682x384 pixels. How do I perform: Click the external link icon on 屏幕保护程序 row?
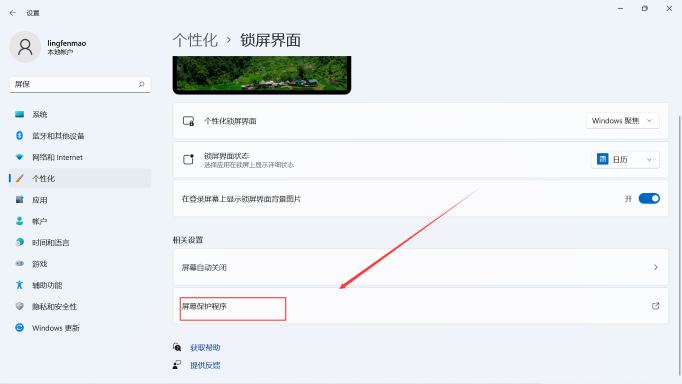click(x=655, y=306)
